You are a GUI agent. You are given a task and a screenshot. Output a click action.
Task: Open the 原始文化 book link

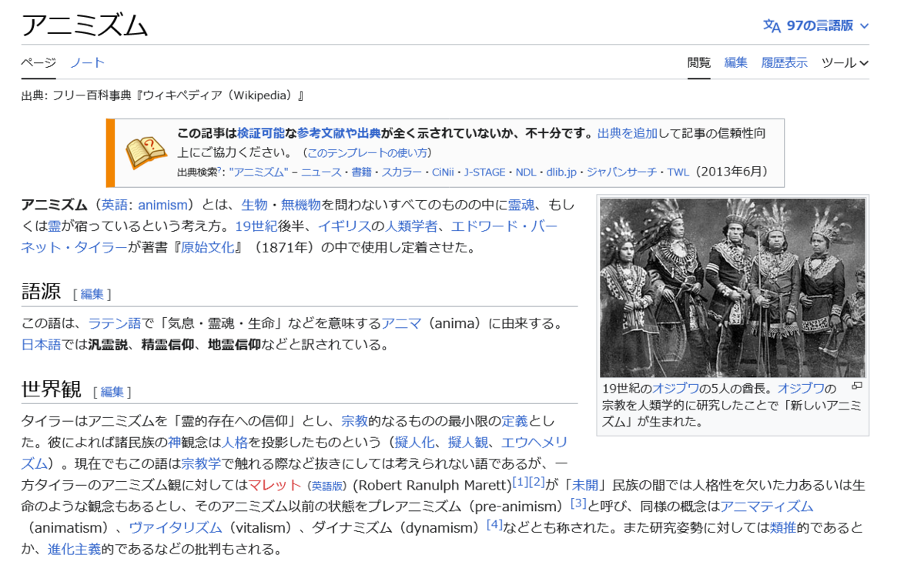(207, 248)
